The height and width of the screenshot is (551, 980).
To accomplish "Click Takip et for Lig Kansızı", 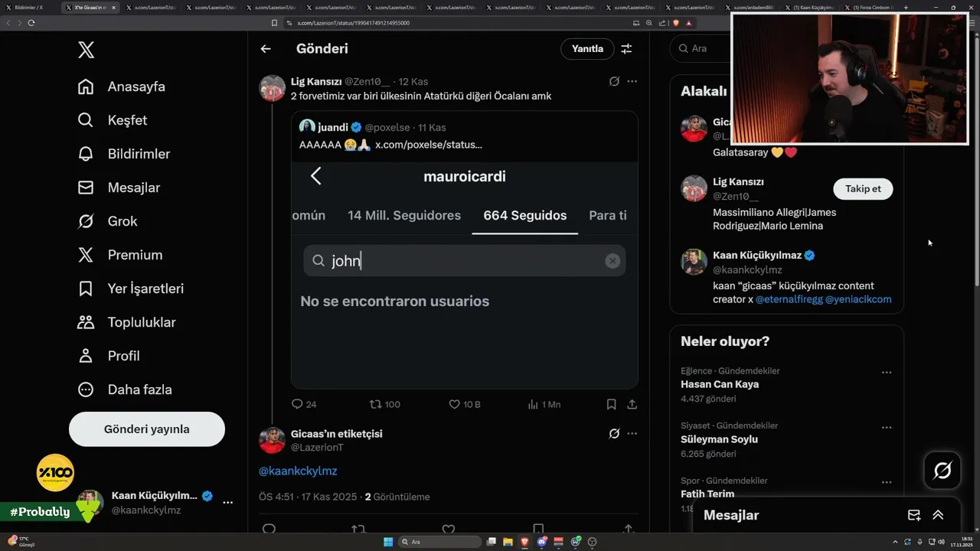I will pyautogui.click(x=863, y=189).
